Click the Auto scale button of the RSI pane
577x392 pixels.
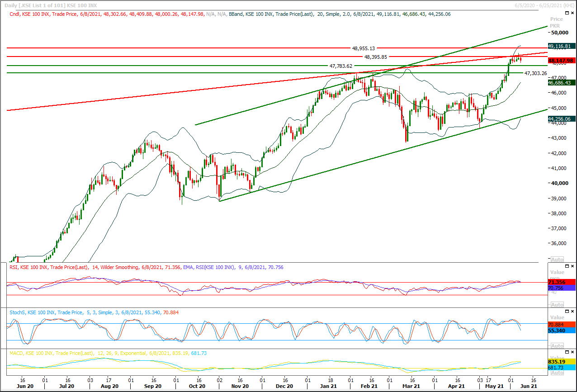pos(558,305)
